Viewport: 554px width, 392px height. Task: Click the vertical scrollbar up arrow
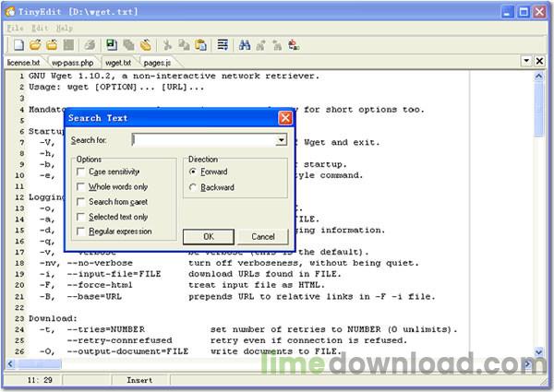539,76
